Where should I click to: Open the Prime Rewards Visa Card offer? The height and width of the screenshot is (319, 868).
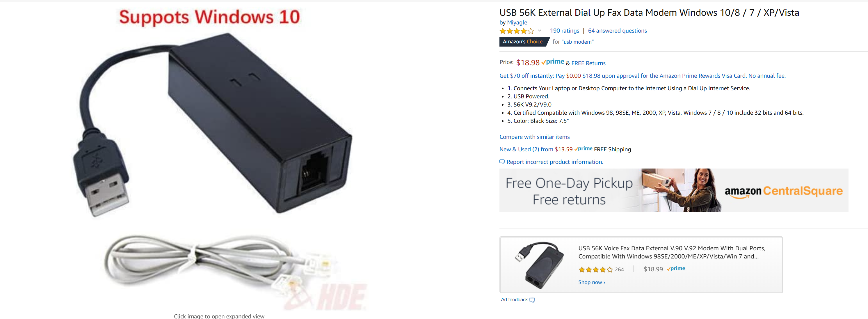(642, 76)
